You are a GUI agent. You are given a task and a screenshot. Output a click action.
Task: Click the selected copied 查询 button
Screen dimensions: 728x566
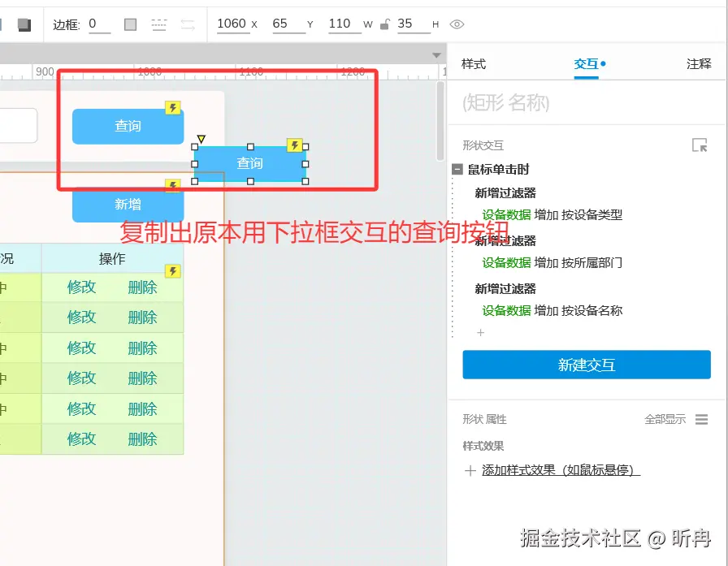pyautogui.click(x=249, y=163)
